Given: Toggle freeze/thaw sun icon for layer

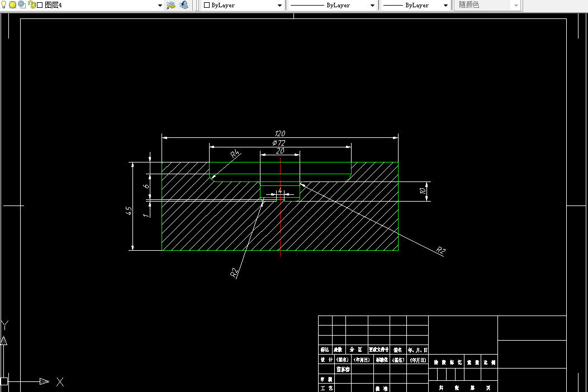Looking at the screenshot, I should [12, 5].
